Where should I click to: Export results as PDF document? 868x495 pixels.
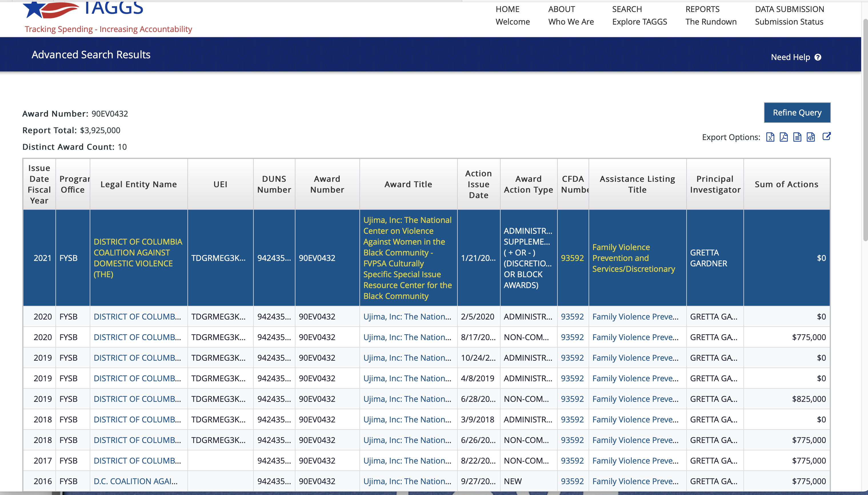[x=784, y=137]
